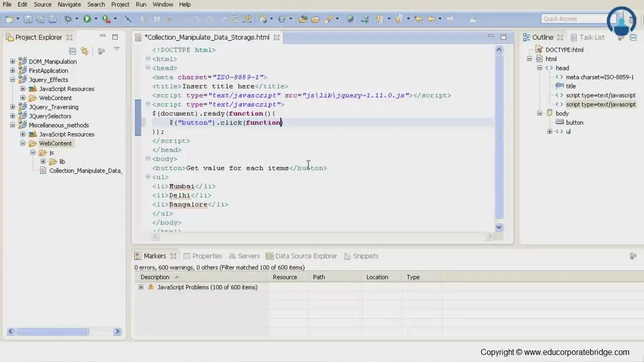Expand the DOM_Manipulation project
The width and height of the screenshot is (644, 362).
point(13,61)
